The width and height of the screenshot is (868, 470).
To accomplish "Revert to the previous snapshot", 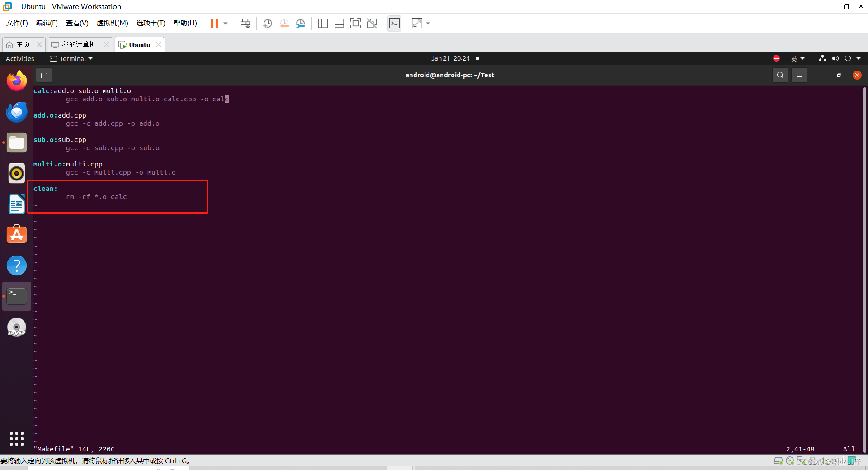I will [284, 23].
